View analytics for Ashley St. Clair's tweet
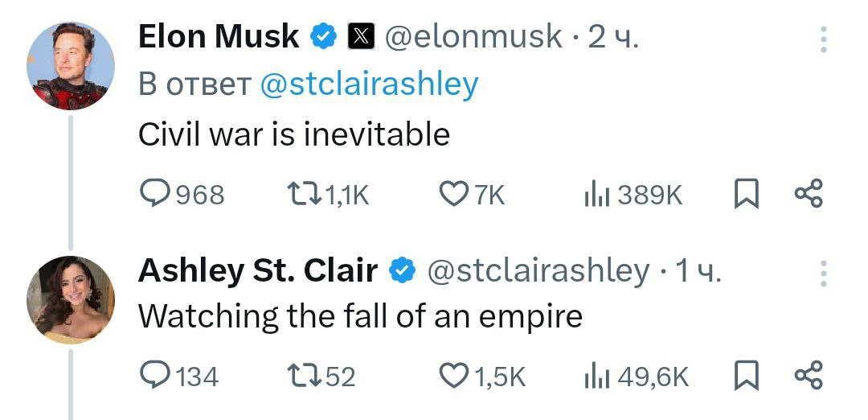This screenshot has height=420, width=868. [597, 376]
